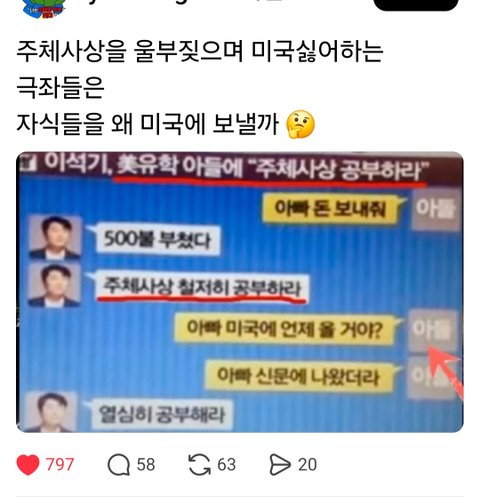The height and width of the screenshot is (497, 480).
Task: Tap the 58 comments count
Action: pyautogui.click(x=146, y=465)
